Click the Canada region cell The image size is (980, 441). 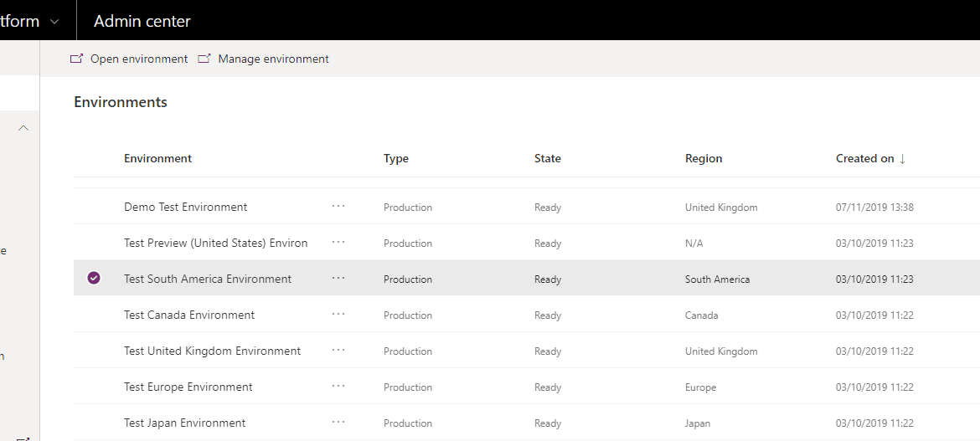pyautogui.click(x=701, y=315)
